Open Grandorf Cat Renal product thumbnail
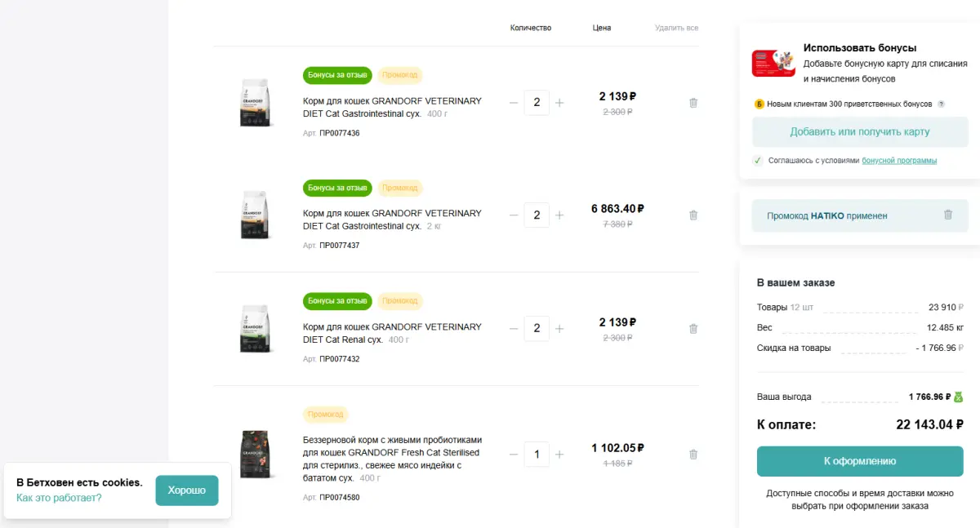This screenshot has height=528, width=980. (256, 329)
